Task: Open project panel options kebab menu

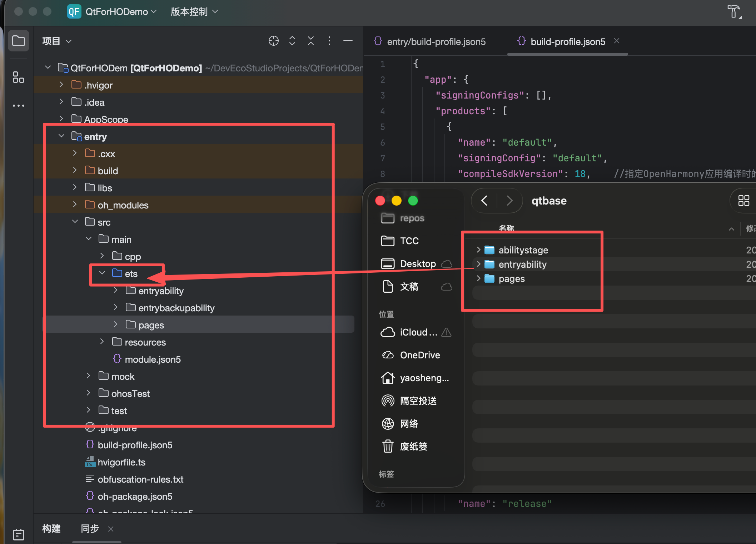Action: coord(329,41)
